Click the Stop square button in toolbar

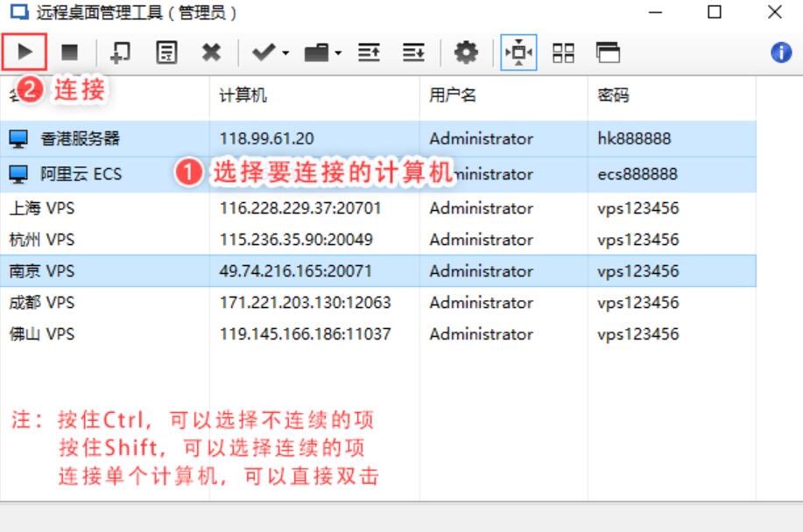(x=69, y=52)
